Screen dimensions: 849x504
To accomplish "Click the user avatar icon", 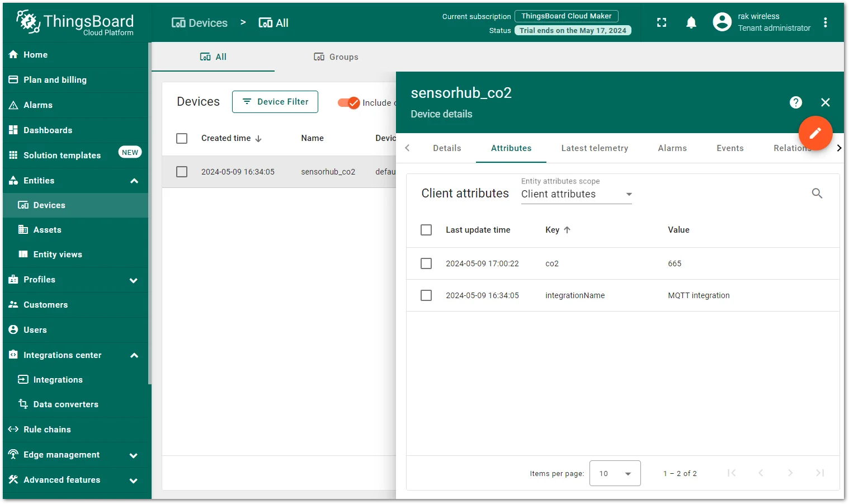I will pos(722,22).
